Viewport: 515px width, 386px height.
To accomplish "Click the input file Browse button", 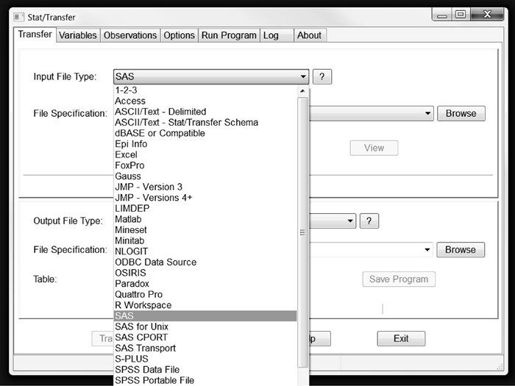I will pyautogui.click(x=461, y=114).
